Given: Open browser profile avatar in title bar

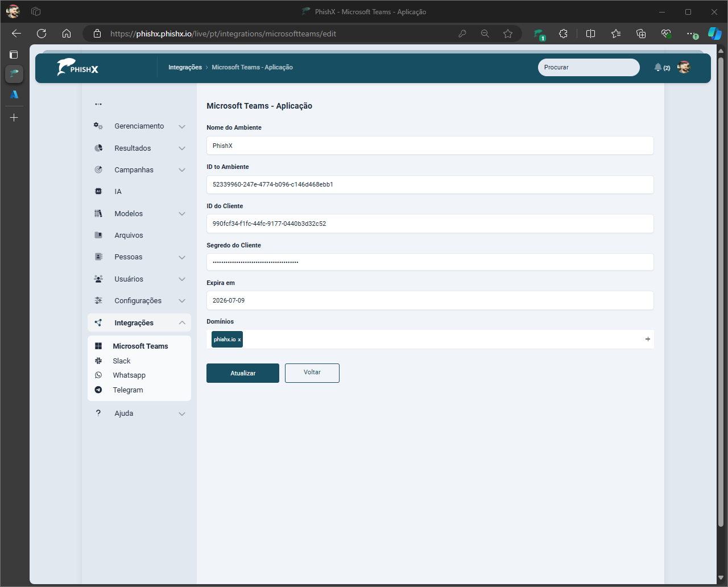Looking at the screenshot, I should pos(13,11).
